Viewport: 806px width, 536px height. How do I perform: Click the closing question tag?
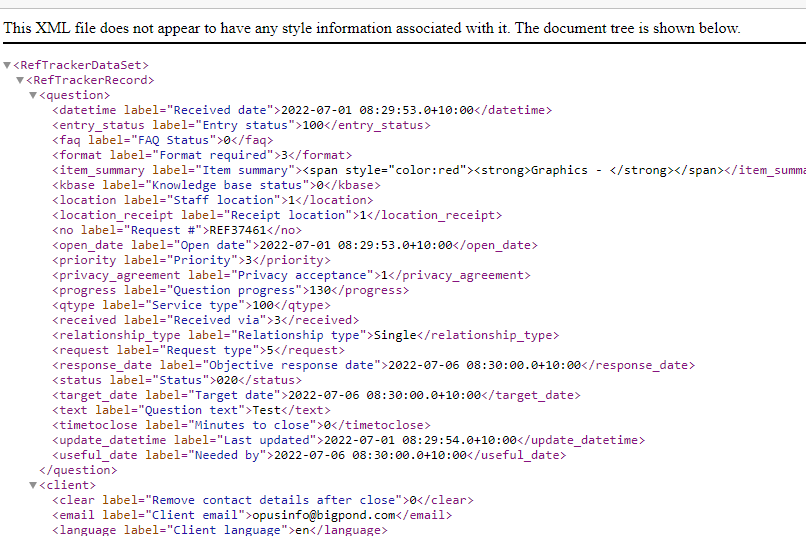point(78,470)
